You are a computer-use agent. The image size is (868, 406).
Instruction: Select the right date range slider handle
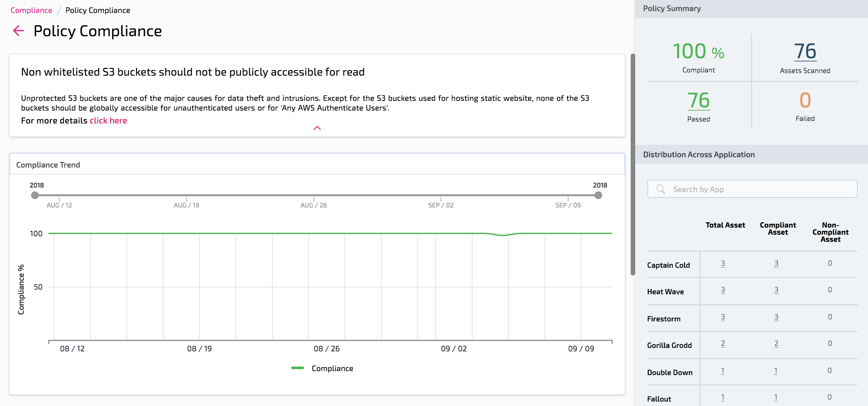coord(598,195)
